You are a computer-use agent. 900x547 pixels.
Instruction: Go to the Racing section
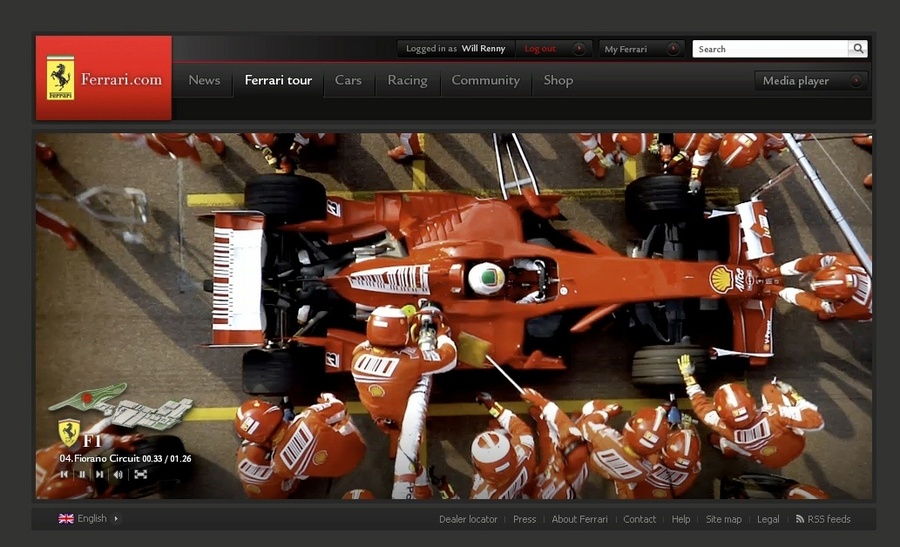(x=407, y=80)
